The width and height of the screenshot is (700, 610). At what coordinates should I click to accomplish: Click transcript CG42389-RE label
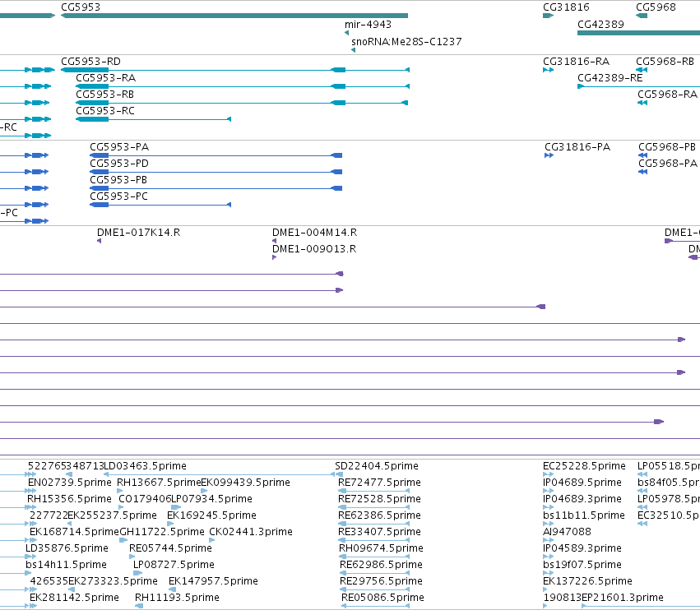pos(610,77)
